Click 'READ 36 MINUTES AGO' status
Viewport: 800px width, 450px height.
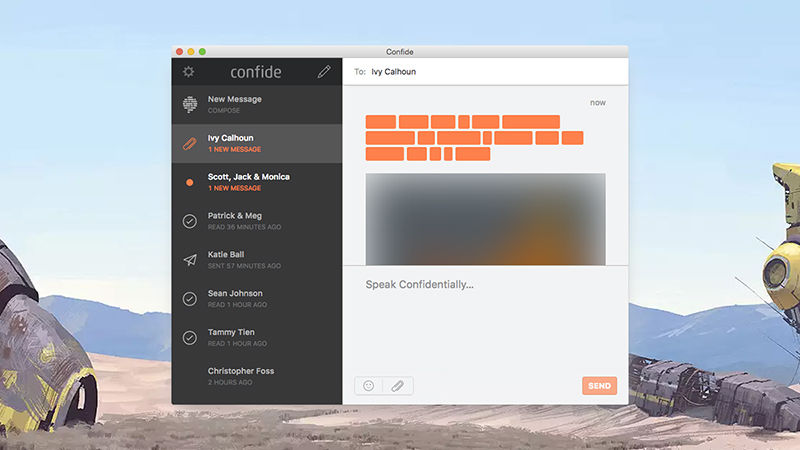pyautogui.click(x=244, y=227)
